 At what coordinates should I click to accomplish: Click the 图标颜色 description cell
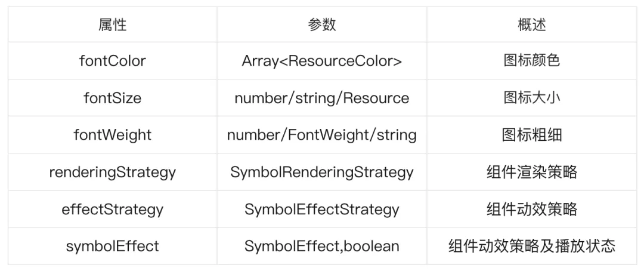coord(532,61)
